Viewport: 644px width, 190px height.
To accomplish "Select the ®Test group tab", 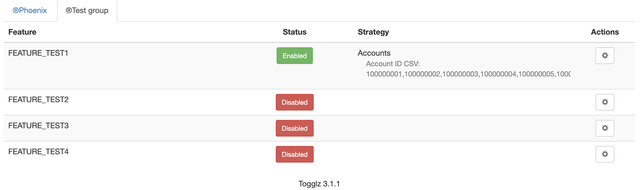I will point(87,11).
